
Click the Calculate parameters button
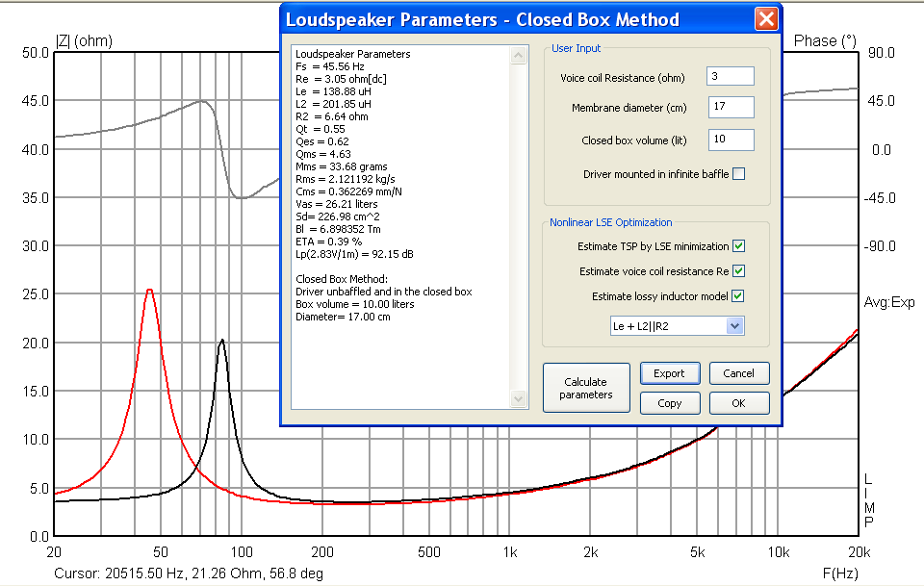(586, 388)
